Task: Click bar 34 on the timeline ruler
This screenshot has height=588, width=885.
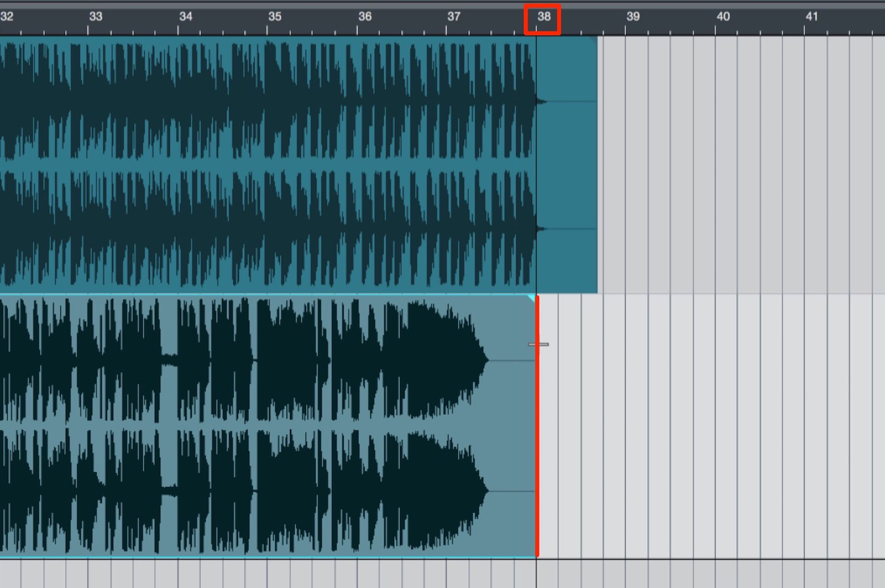Action: tap(185, 17)
